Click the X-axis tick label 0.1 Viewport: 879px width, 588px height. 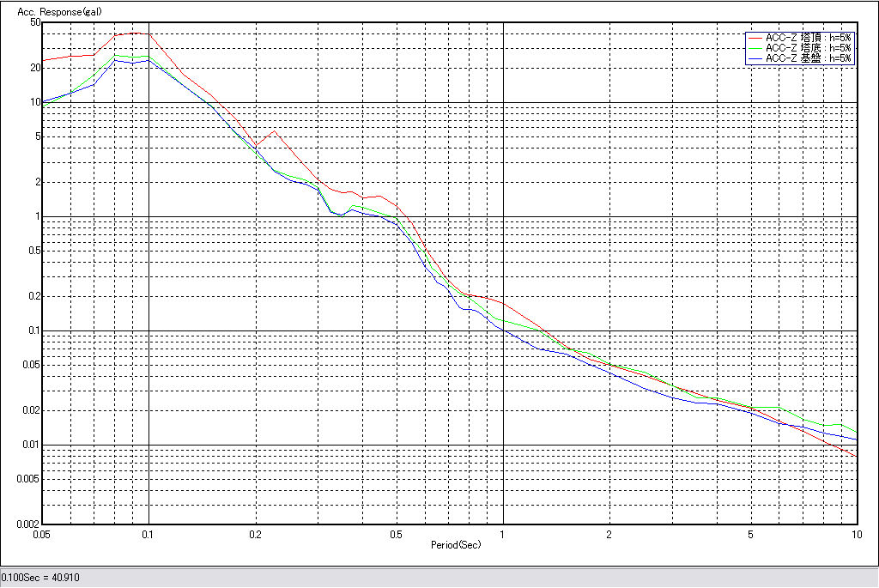[149, 533]
